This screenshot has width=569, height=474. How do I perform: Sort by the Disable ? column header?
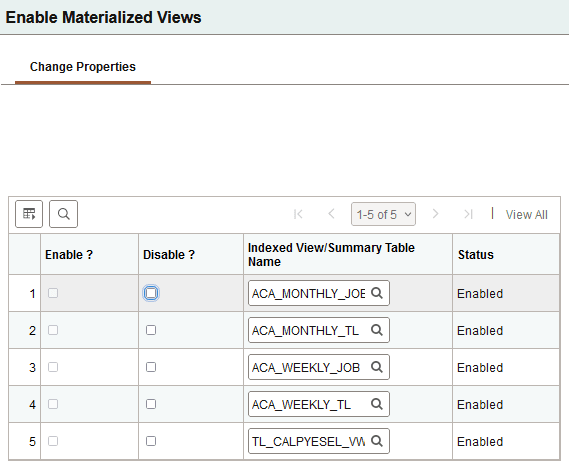click(x=169, y=255)
